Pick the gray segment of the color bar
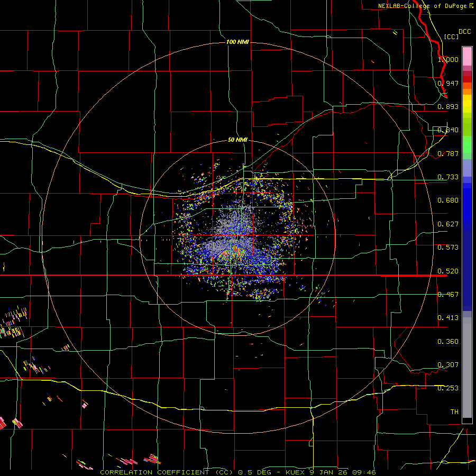 (467, 368)
